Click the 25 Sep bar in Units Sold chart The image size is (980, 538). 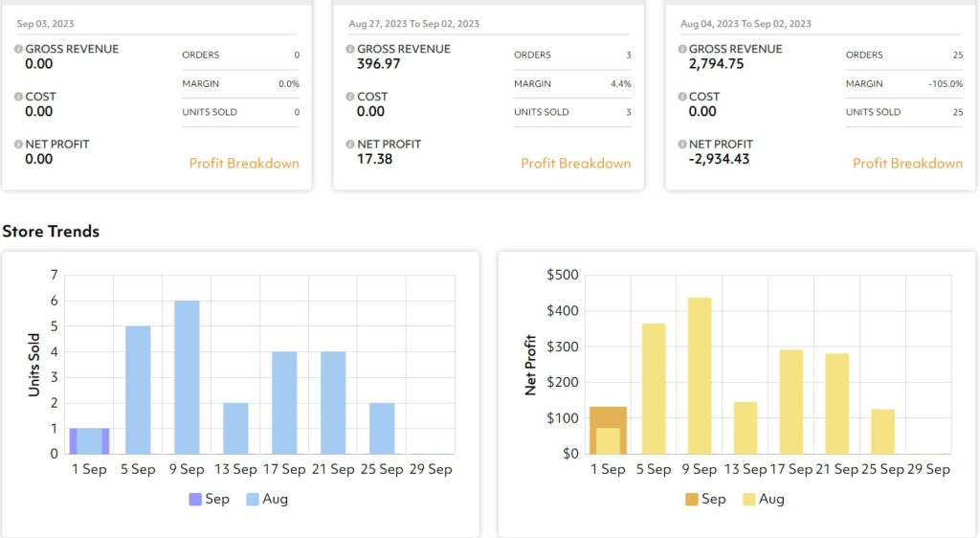[x=382, y=429]
